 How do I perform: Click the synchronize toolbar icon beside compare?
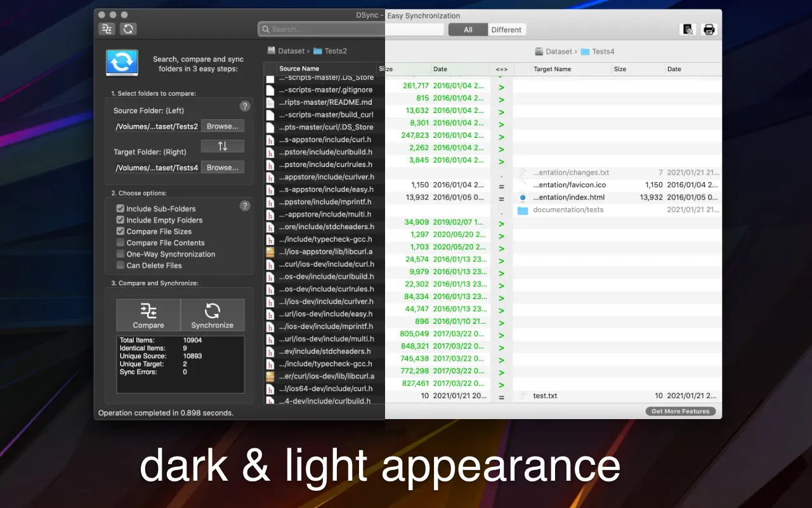(x=128, y=29)
